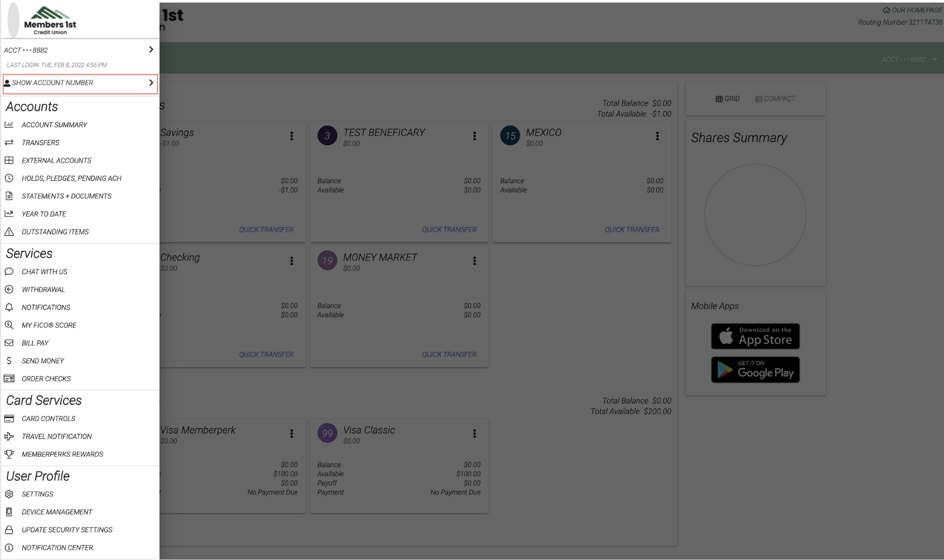
Task: Click the Memberperks Rewards trophy icon
Action: coord(9,455)
